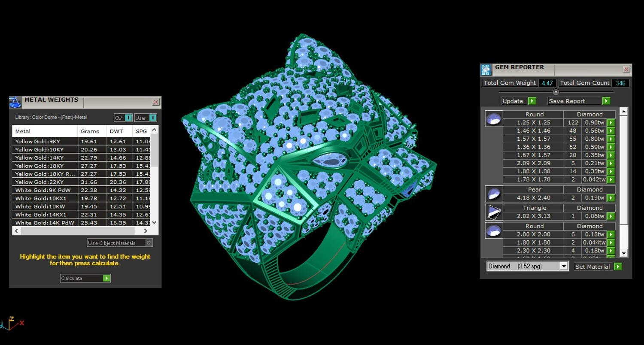Collapse Gem Reporter with the round arrow handle
The width and height of the screenshot is (644, 345).
pos(556,92)
